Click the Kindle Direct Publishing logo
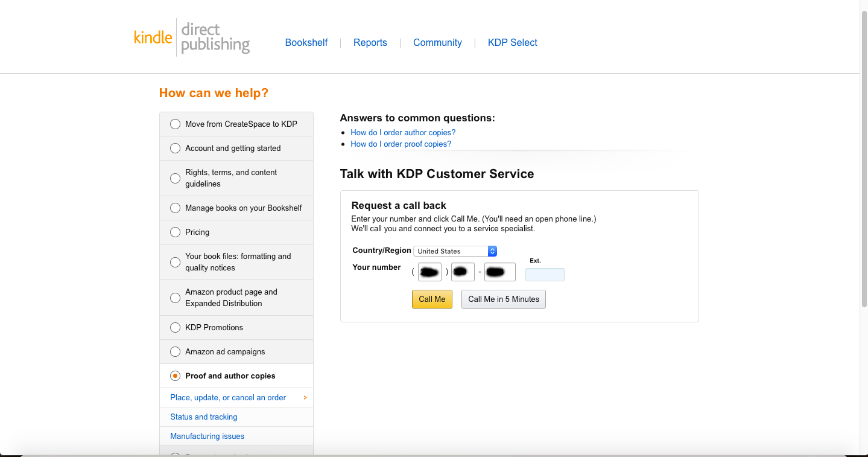 tap(191, 37)
